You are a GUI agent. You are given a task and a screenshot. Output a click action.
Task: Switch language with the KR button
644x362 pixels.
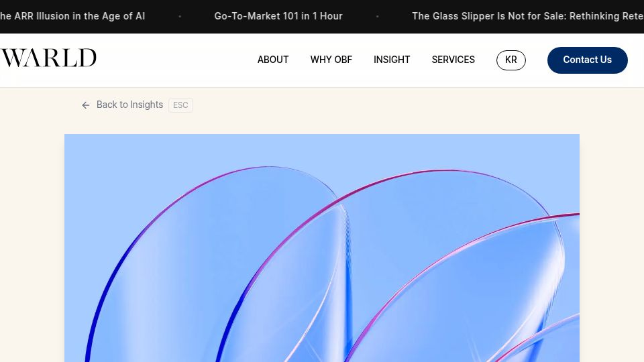point(511,60)
